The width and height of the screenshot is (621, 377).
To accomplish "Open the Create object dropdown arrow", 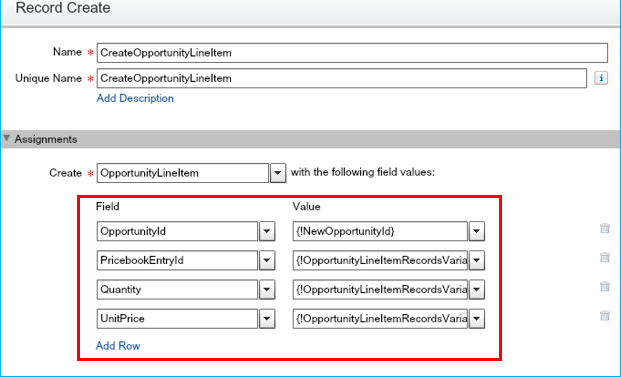I will 278,173.
